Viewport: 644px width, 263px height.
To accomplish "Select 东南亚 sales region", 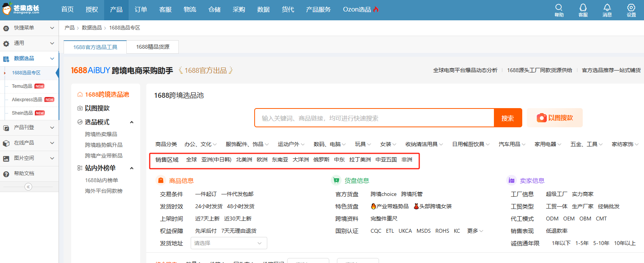I will click(280, 159).
